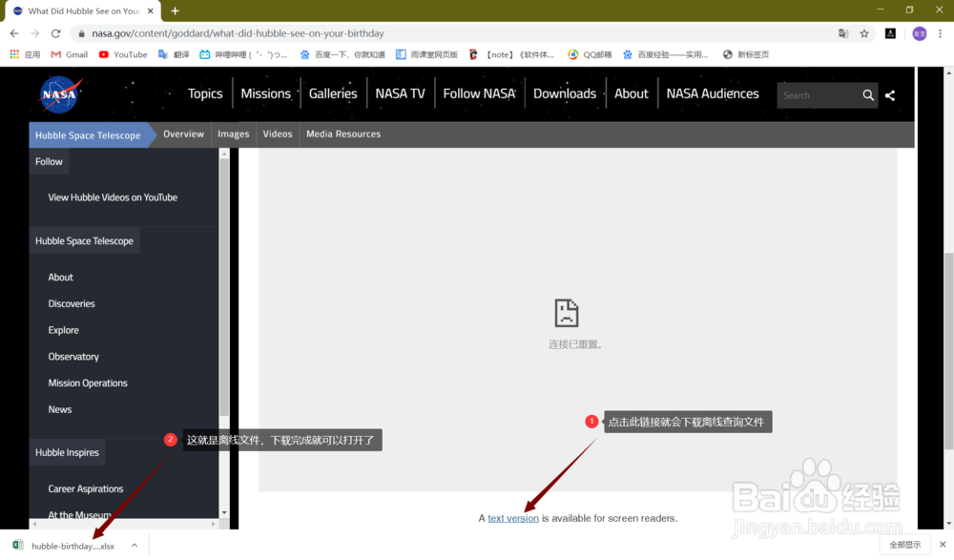Open the QQ邮箱 bookmark
Viewport: 954px width, 560px height.
pyautogui.click(x=590, y=54)
